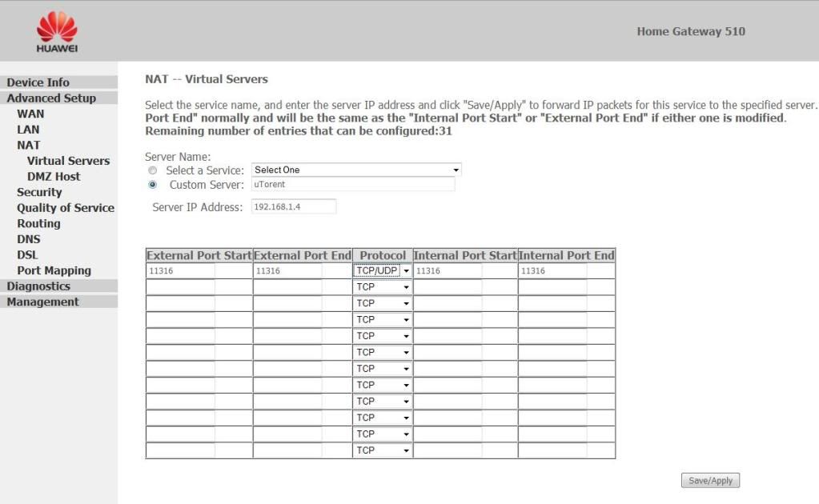Viewport: 819px width, 504px height.
Task: Click empty External Port Start field in second row
Action: tap(181, 287)
